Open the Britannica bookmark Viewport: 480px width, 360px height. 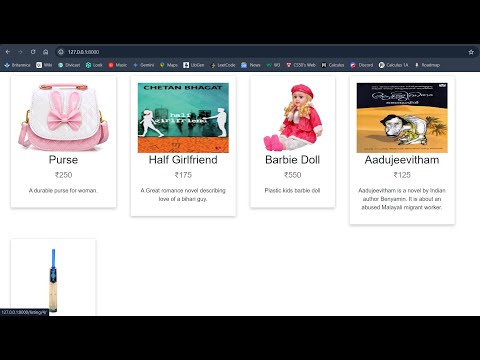[x=17, y=65]
